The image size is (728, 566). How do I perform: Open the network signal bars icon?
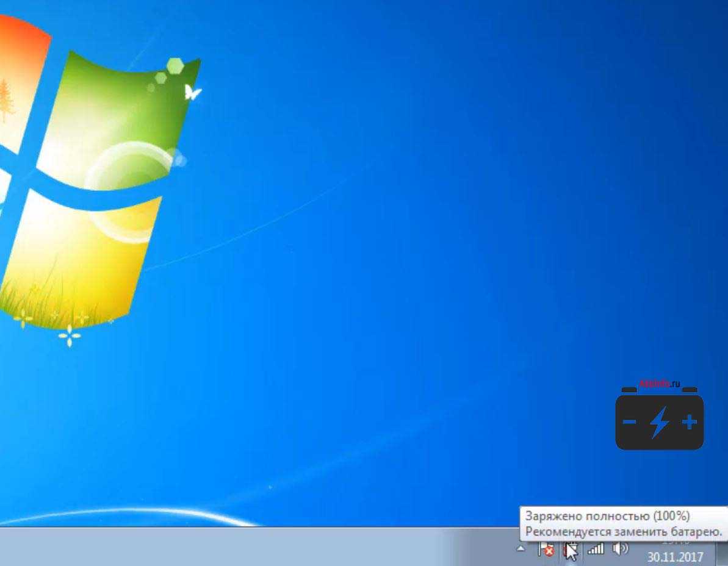tap(596, 549)
